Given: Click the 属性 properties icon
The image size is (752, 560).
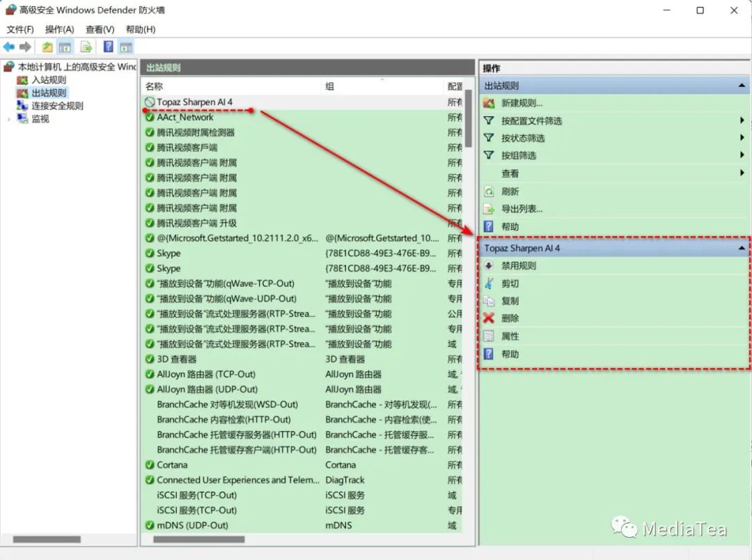Looking at the screenshot, I should point(489,336).
